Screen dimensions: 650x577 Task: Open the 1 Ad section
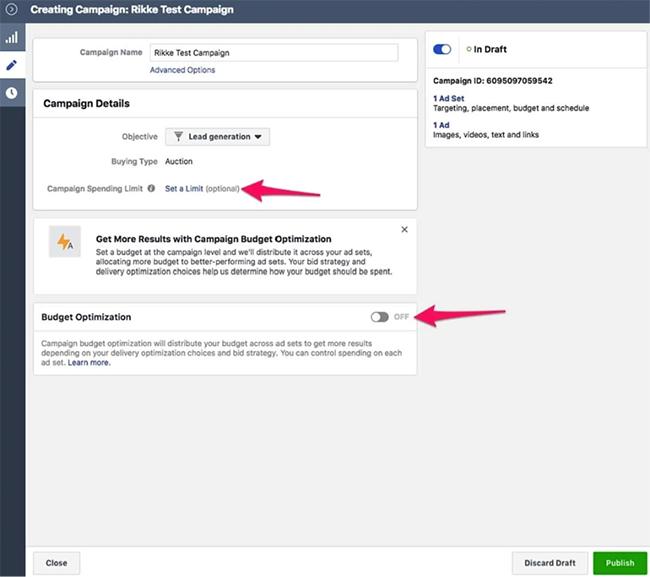point(441,125)
